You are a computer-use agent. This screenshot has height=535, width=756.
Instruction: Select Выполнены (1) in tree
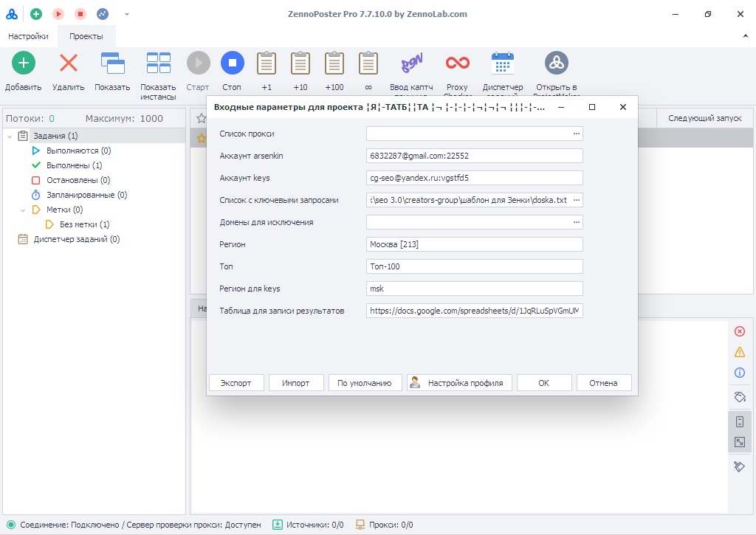click(x=75, y=165)
